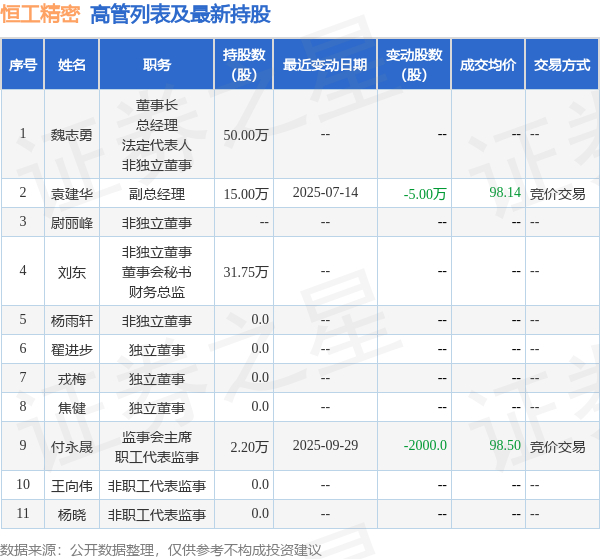The width and height of the screenshot is (600, 559).
Task: Click 竞价交易 in 袁建华 row
Action: tap(558, 194)
